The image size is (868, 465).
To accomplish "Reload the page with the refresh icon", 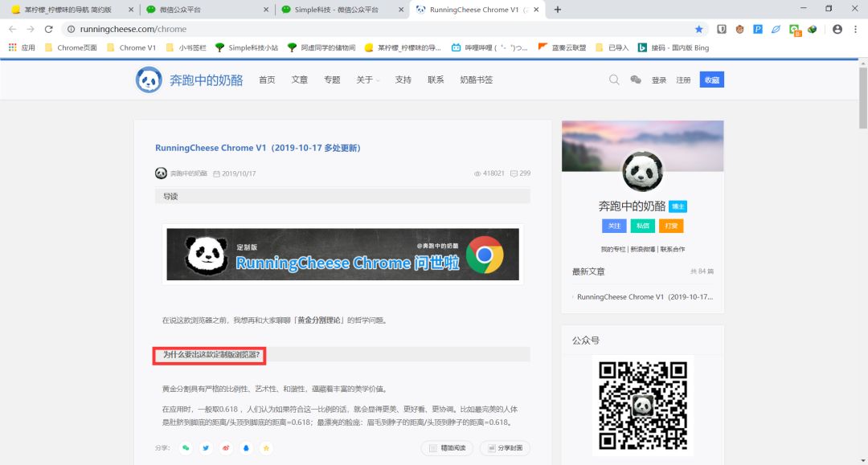I will 49,29.
